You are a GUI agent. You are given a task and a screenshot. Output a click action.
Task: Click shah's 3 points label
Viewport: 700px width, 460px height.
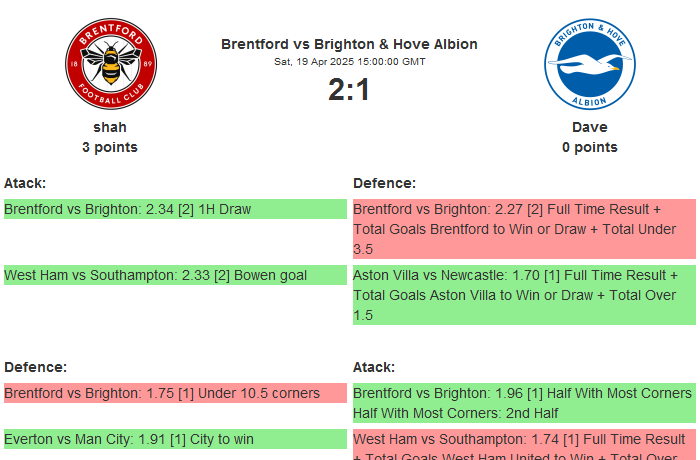pyautogui.click(x=110, y=147)
